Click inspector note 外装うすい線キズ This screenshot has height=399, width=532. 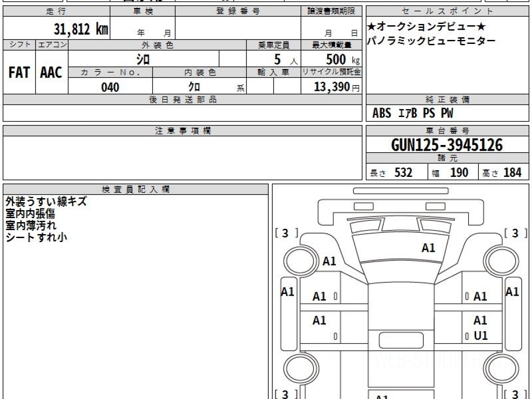[x=46, y=202]
